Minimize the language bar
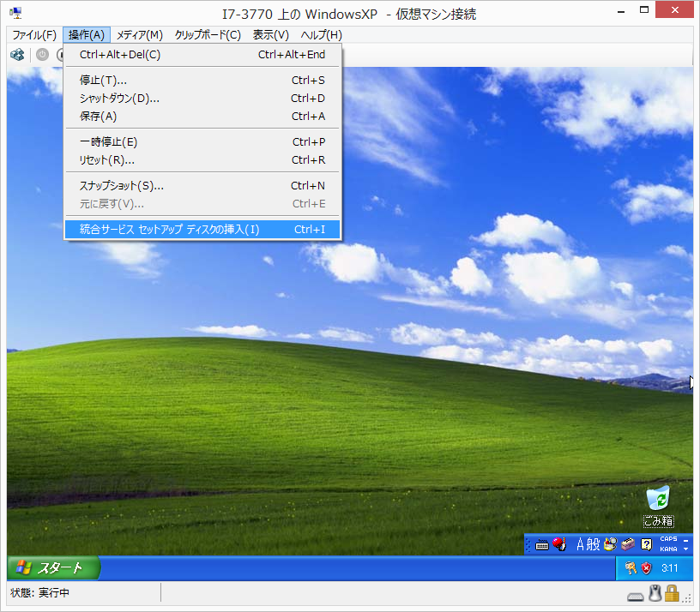700x612 pixels. [x=685, y=539]
